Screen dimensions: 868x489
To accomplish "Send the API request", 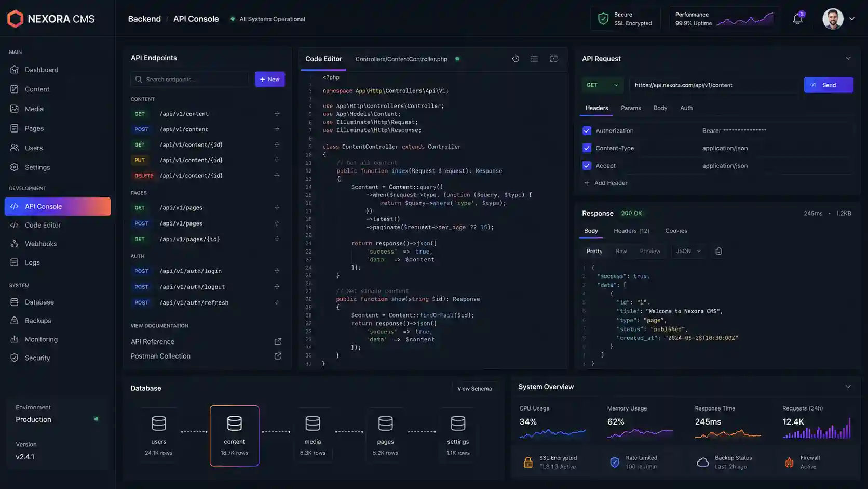I will click(x=829, y=85).
